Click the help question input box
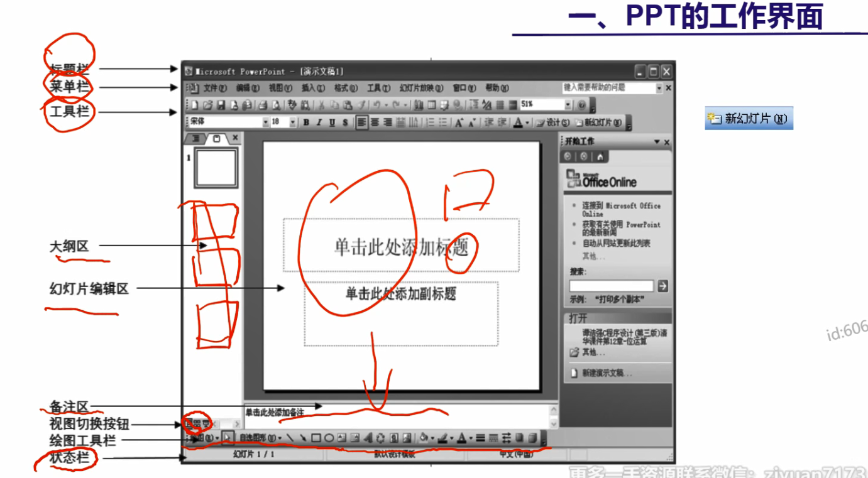 tap(608, 89)
